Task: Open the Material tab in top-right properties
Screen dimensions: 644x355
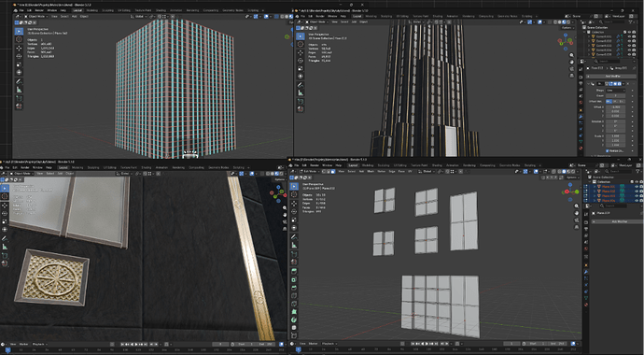Action: click(x=581, y=148)
